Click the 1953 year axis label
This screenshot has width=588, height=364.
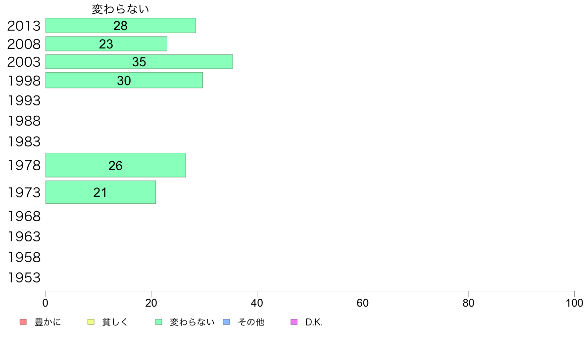tap(24, 278)
